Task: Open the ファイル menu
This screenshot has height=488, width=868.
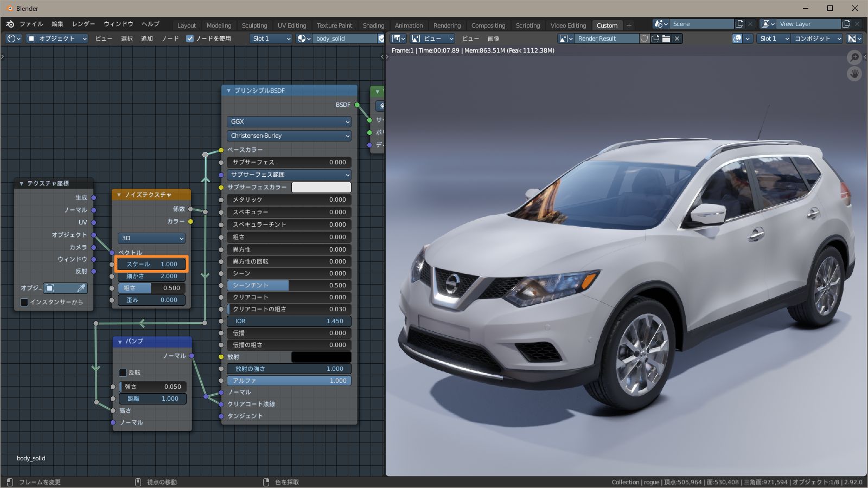Action: click(x=31, y=24)
